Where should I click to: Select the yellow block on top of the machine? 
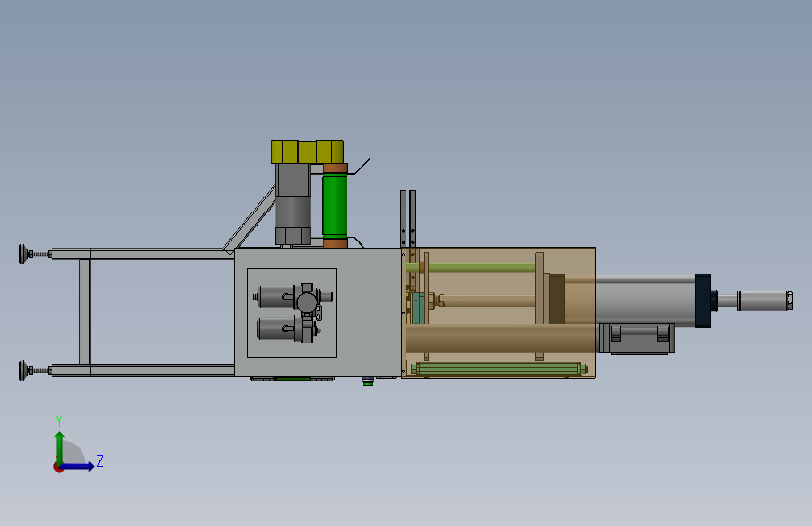[307, 152]
